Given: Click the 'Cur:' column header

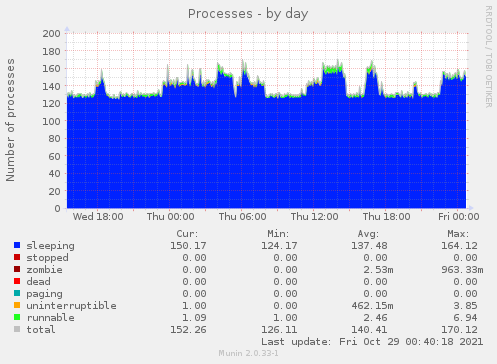Looking at the screenshot, I should [187, 234].
